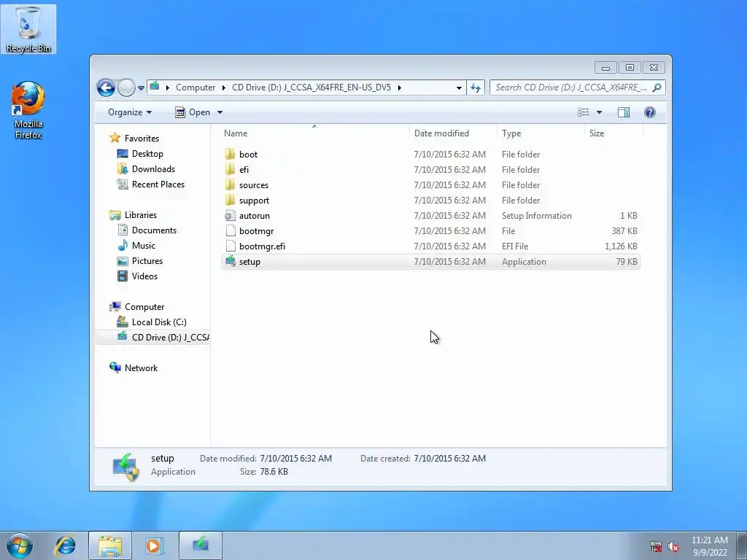
Task: Open the clock showing 11:21 AM
Action: pos(709,546)
